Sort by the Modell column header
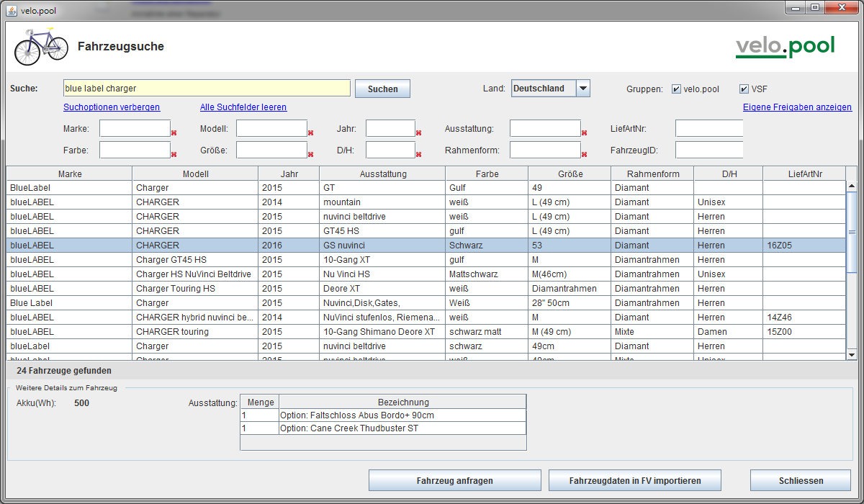864x504 pixels. [x=195, y=174]
